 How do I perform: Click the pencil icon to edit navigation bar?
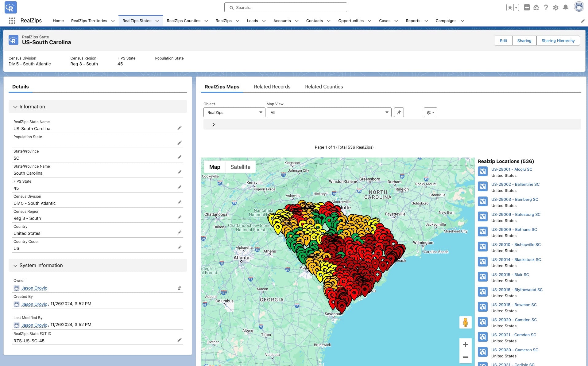tap(582, 21)
